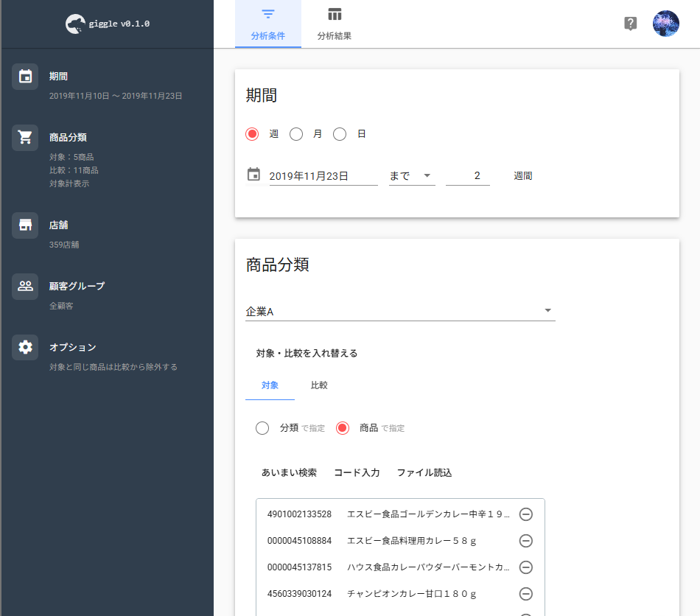This screenshot has width=700, height=616.
Task: Click the date field showing 2019年11月23日
Action: tap(323, 176)
